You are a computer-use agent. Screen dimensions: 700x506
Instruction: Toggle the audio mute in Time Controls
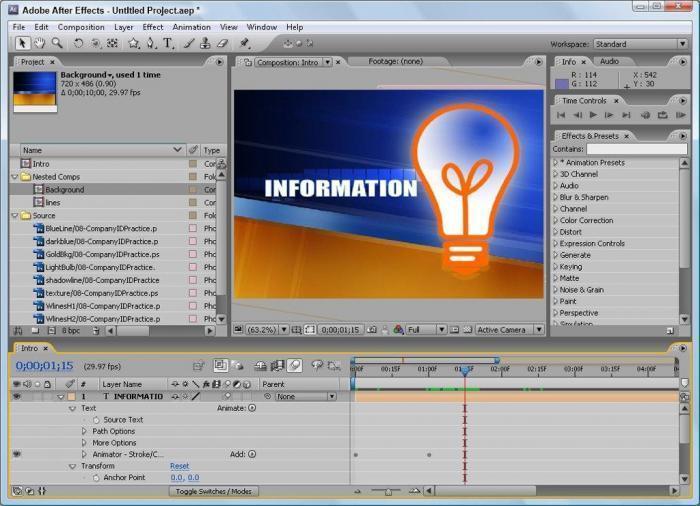(x=646, y=115)
